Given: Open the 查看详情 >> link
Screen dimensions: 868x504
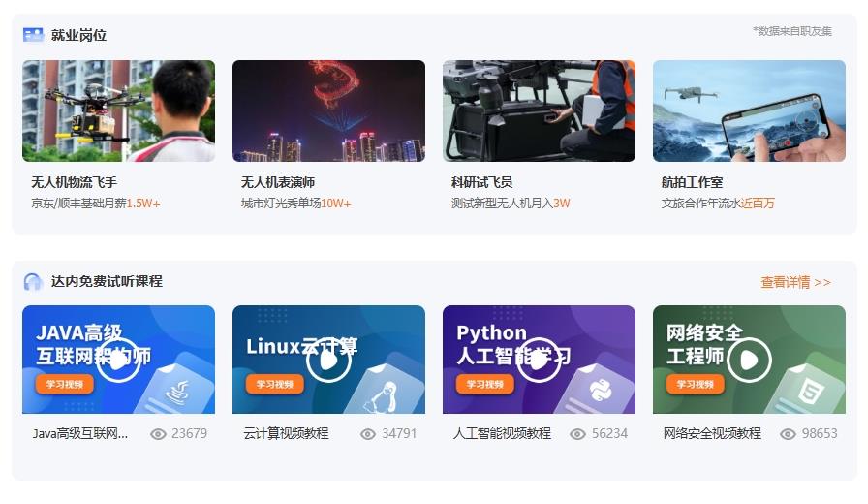Looking at the screenshot, I should click(x=795, y=282).
